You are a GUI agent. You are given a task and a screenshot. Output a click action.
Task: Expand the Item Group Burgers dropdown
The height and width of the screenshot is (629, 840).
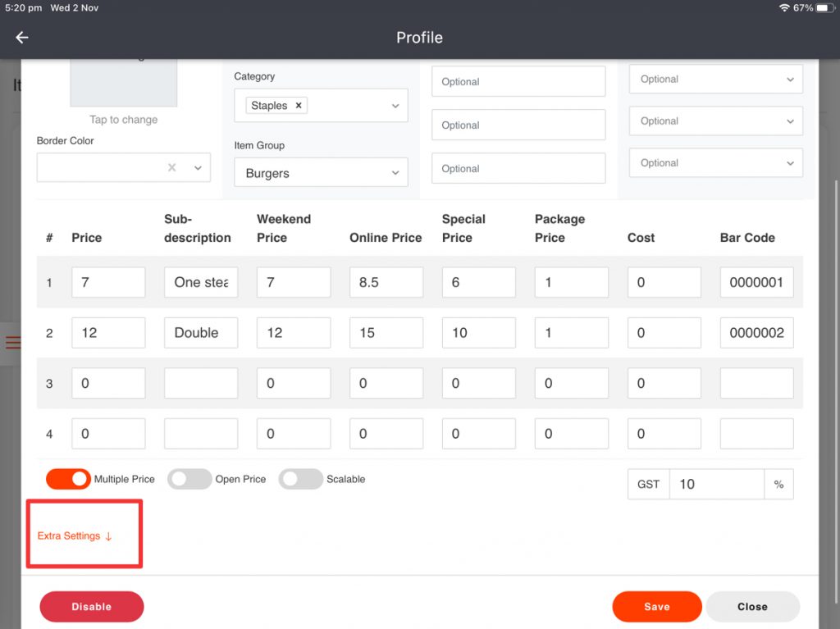[x=395, y=173]
